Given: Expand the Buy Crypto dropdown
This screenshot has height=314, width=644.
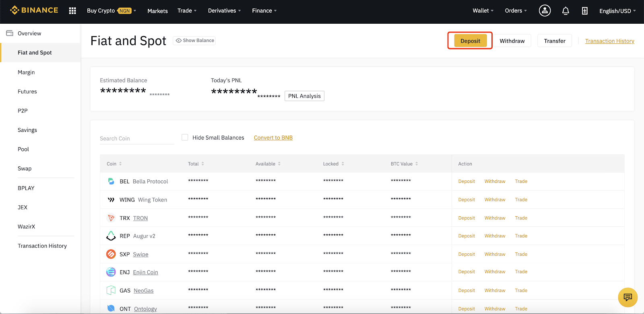Looking at the screenshot, I should pyautogui.click(x=111, y=11).
